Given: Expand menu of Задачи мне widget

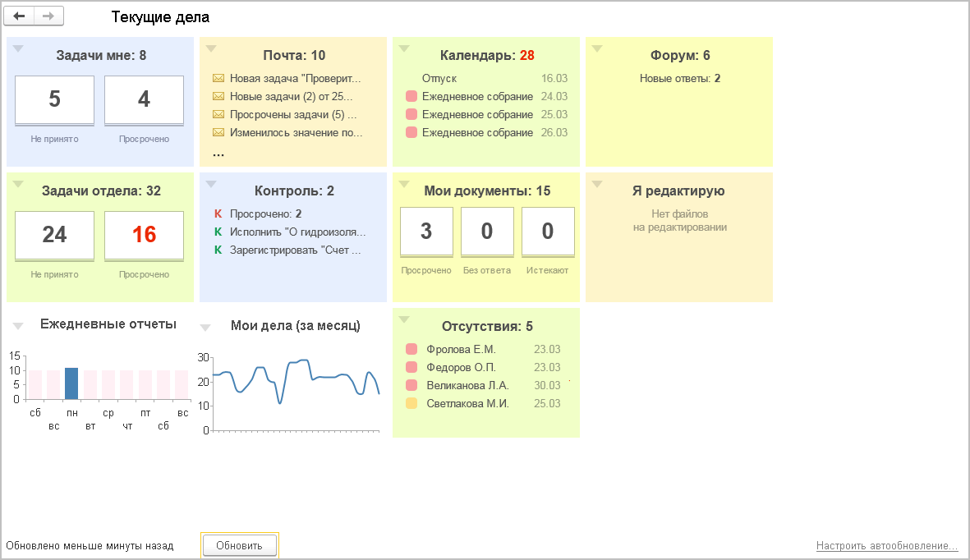Looking at the screenshot, I should tap(18, 48).
